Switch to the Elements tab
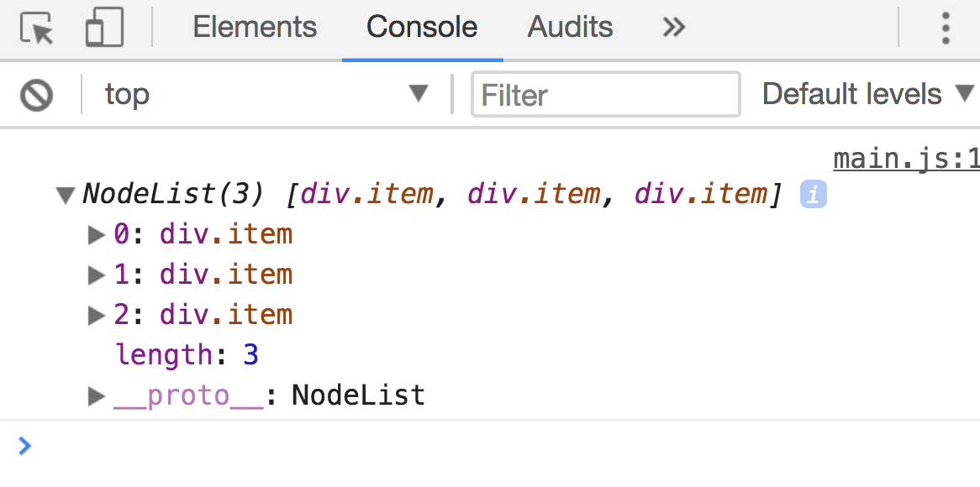Viewport: 980px width, 487px height. pos(254,26)
